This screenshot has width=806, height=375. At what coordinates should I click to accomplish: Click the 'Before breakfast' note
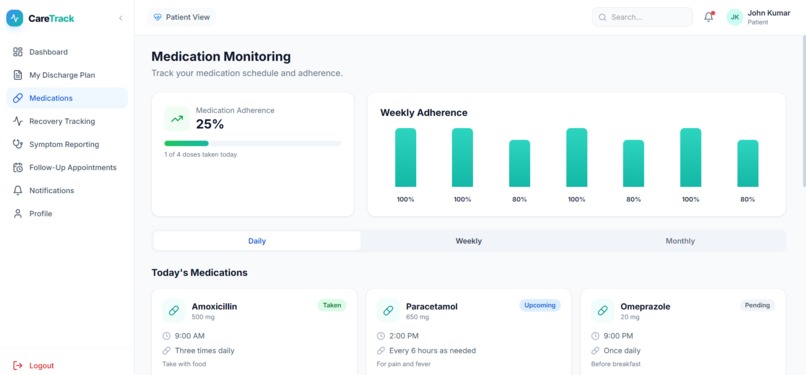[616, 364]
